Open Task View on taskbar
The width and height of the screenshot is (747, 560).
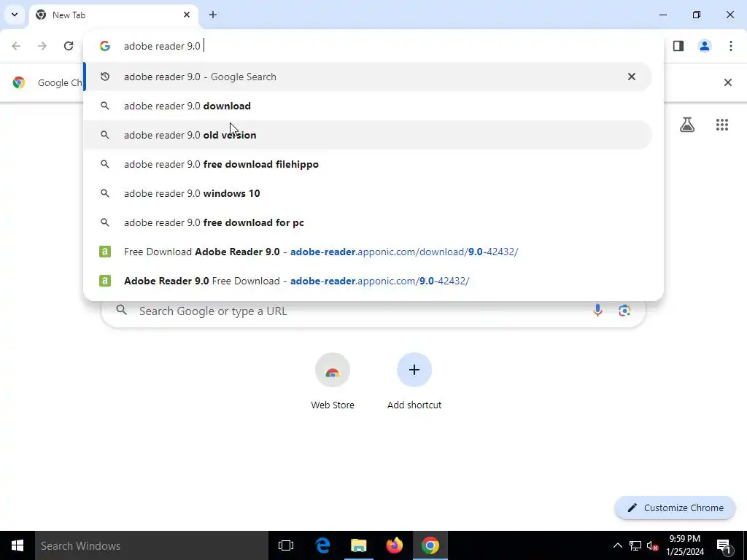(286, 545)
